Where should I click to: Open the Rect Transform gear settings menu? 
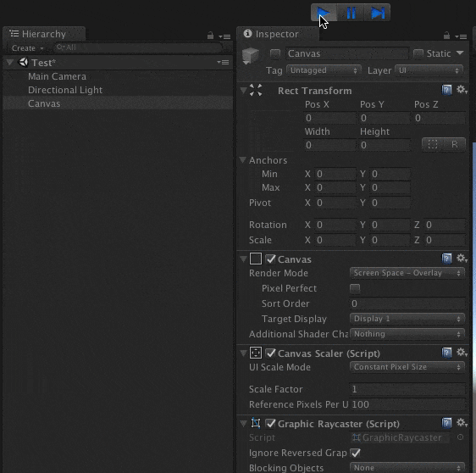pos(462,90)
